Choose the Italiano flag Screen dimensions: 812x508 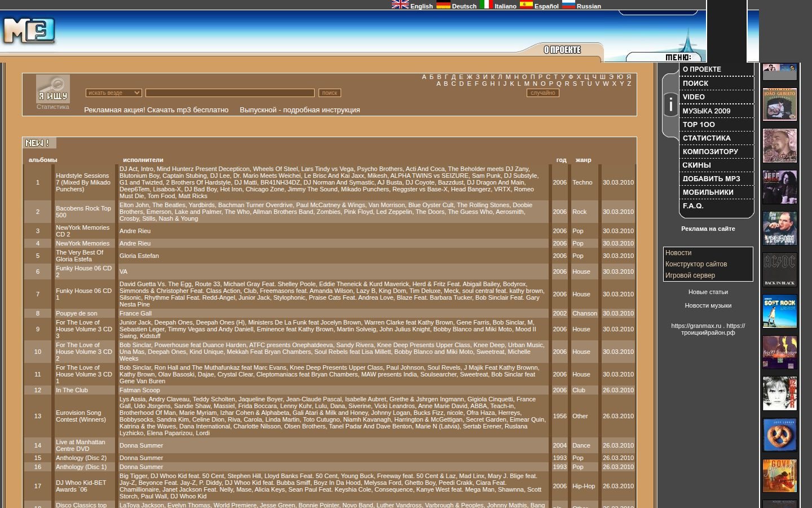tap(486, 5)
